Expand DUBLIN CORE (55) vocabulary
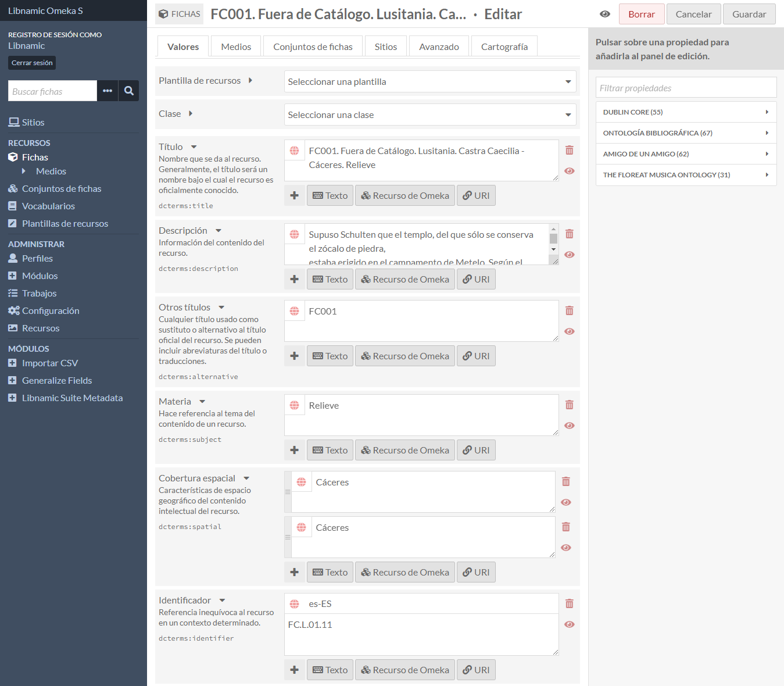Screen dimensions: 784x686 click(x=686, y=112)
